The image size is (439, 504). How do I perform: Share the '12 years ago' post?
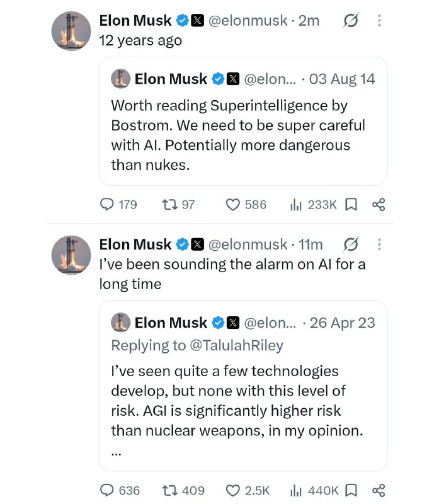pos(379,204)
